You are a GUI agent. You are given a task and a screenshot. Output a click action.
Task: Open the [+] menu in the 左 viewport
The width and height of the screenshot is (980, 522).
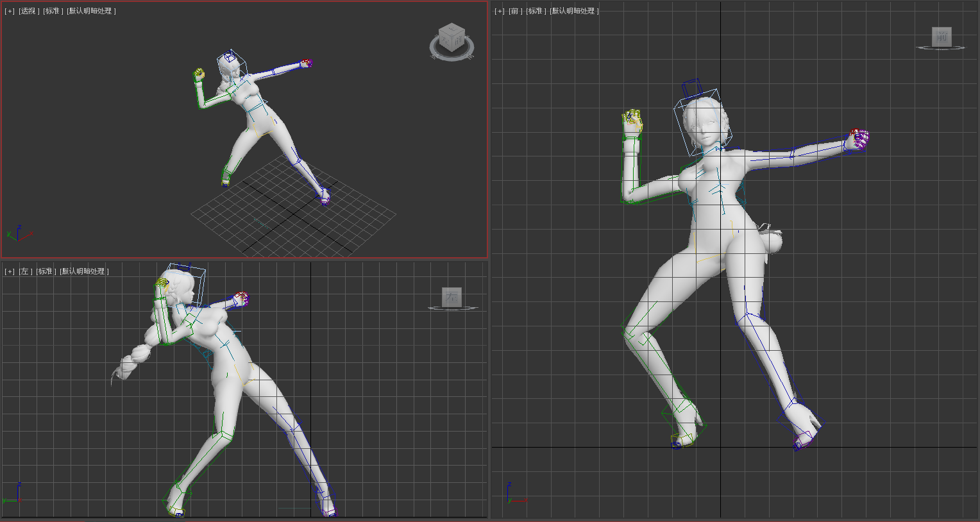pos(10,271)
